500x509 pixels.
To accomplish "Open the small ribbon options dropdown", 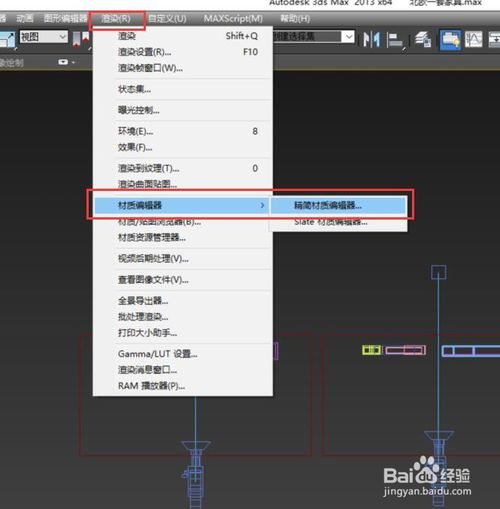I will pyautogui.click(x=66, y=62).
